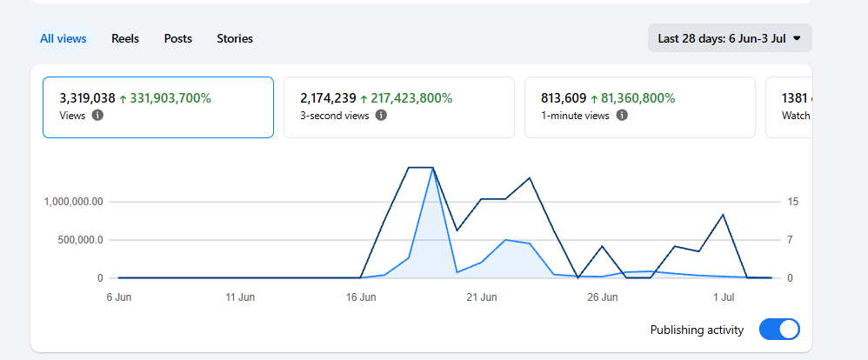Click green up arrow on Views card
This screenshot has width=868, height=360.
pyautogui.click(x=123, y=99)
